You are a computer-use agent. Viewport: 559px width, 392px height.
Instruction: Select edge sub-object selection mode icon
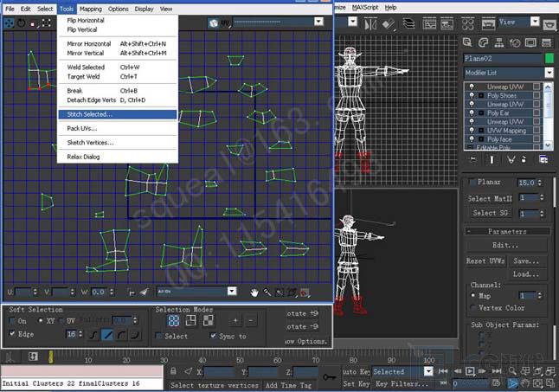pyautogui.click(x=190, y=321)
